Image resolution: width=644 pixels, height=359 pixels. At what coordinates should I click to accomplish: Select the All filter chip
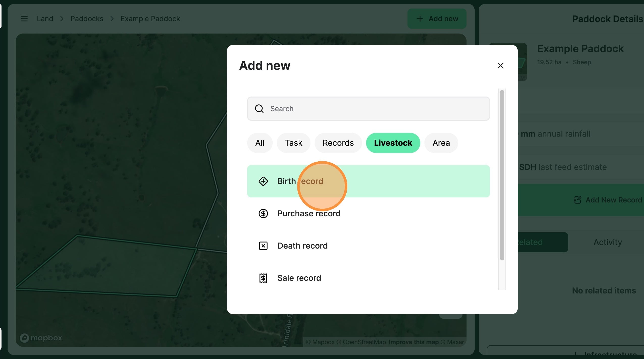pos(260,143)
